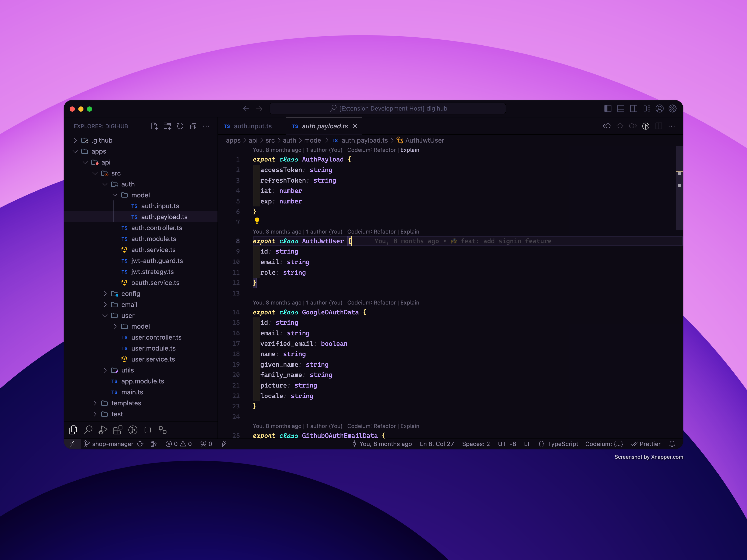
Task: Open the Run and Debug view
Action: pyautogui.click(x=103, y=430)
